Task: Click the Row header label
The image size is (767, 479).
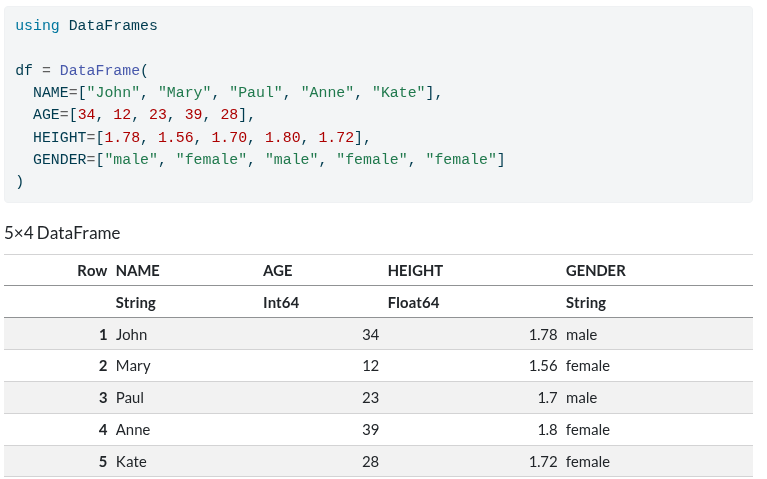Action: point(92,270)
